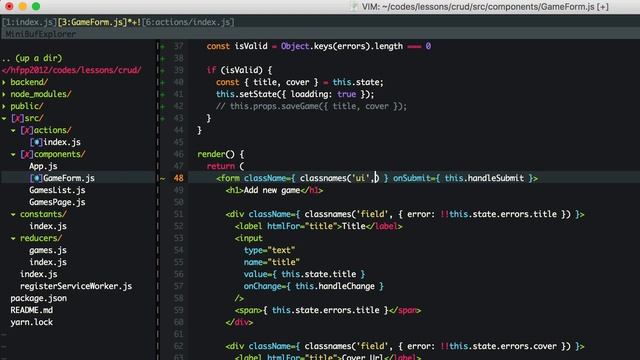
Task: Collapse the src/ folder arrow
Action: (4, 118)
